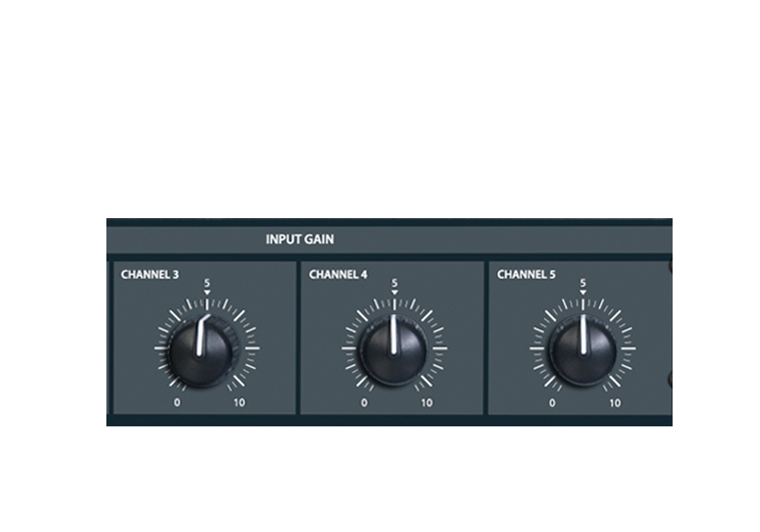Click the white pointer line on Channel 5 knob
Viewport: 760px width, 532px height.
584,334
